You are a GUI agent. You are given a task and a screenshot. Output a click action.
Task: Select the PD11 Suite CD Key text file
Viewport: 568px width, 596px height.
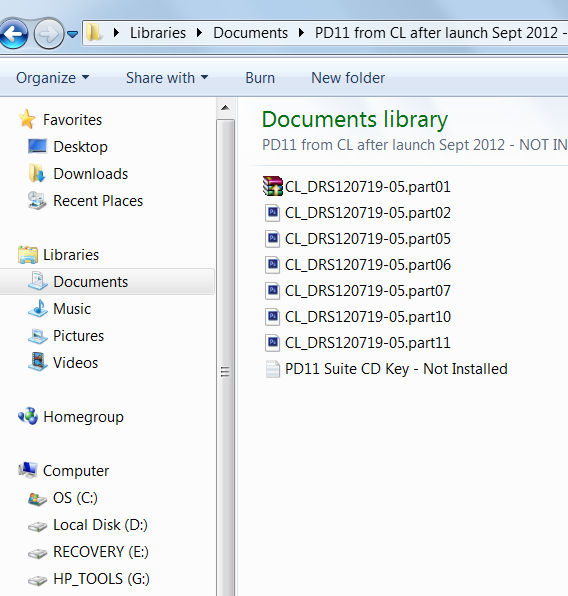(386, 369)
